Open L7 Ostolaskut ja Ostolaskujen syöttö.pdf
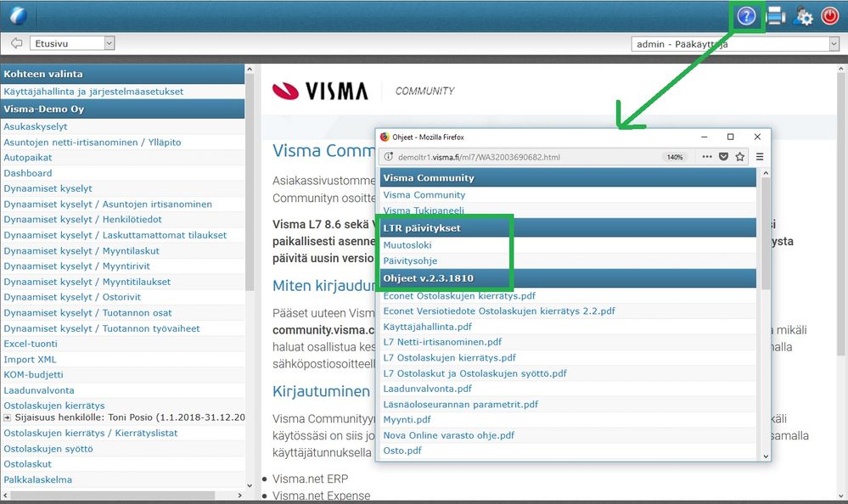 tap(475, 373)
